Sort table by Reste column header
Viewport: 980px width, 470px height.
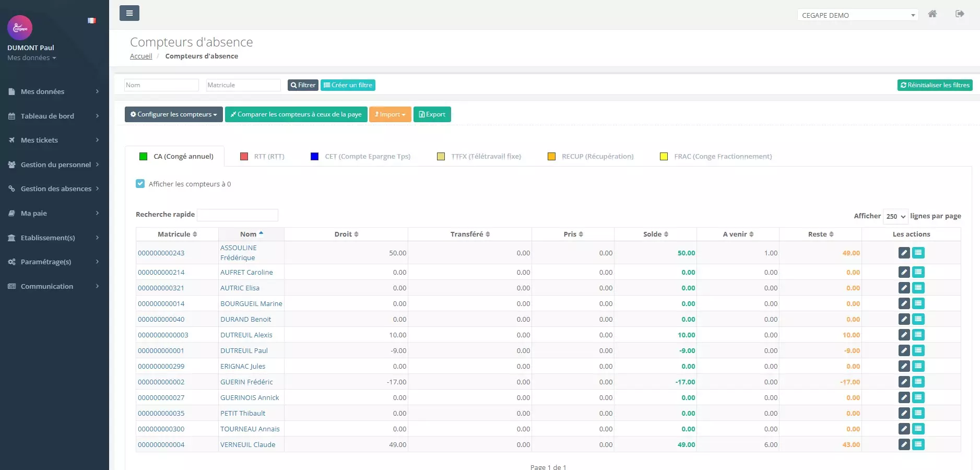coord(820,234)
